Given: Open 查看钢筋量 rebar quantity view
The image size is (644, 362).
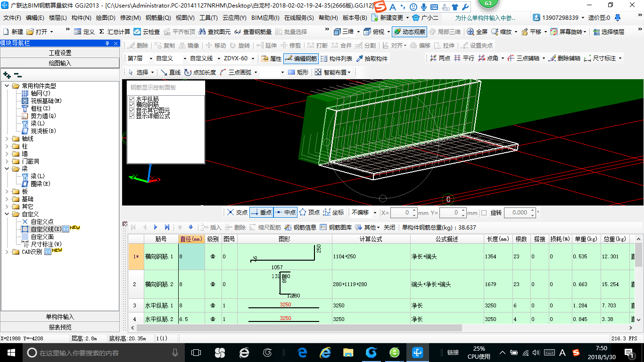Looking at the screenshot, I should tap(253, 32).
